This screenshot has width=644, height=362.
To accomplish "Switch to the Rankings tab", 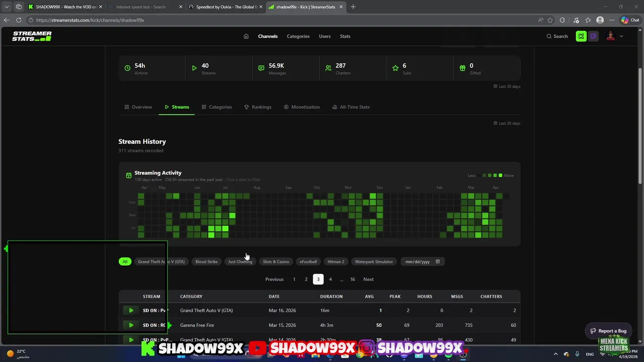I will tap(258, 107).
